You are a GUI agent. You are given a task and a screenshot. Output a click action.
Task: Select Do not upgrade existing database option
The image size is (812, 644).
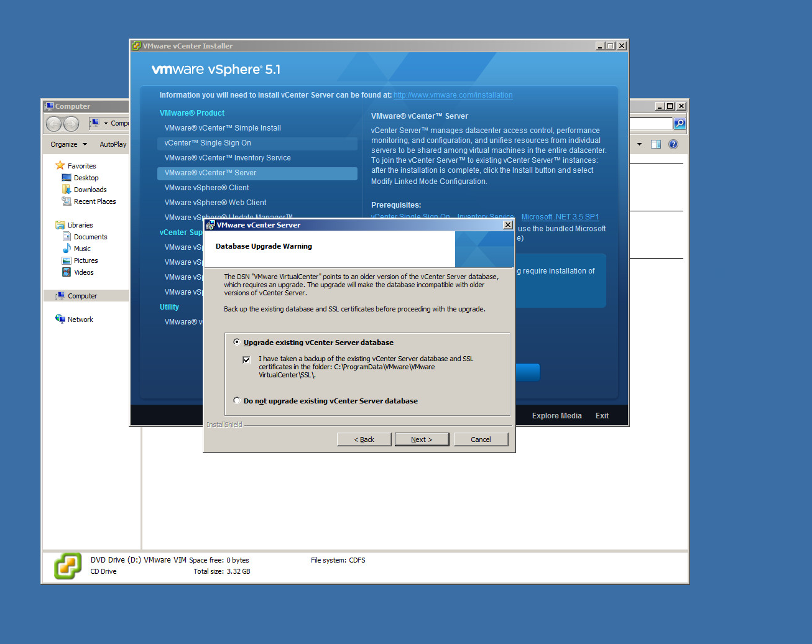click(x=237, y=400)
